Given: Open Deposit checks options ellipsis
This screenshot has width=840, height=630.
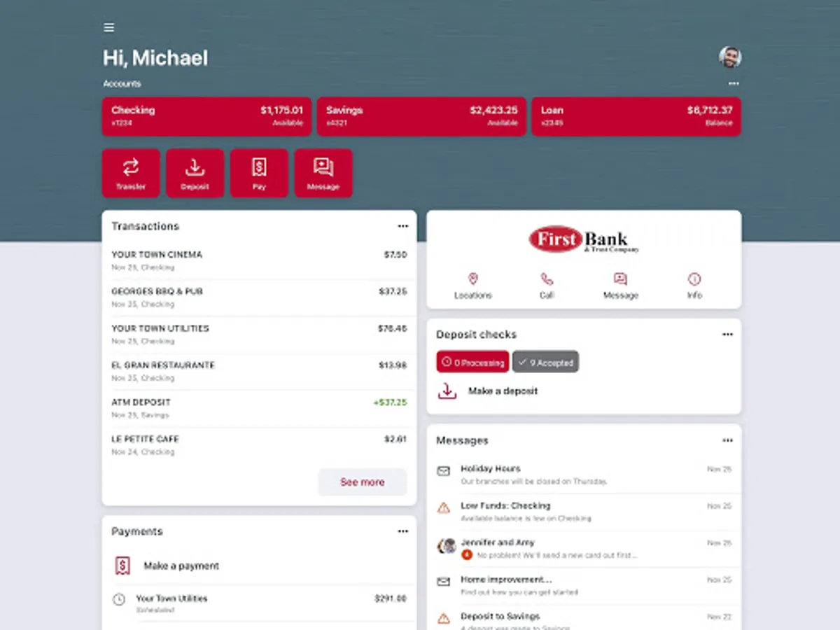Looking at the screenshot, I should (727, 335).
